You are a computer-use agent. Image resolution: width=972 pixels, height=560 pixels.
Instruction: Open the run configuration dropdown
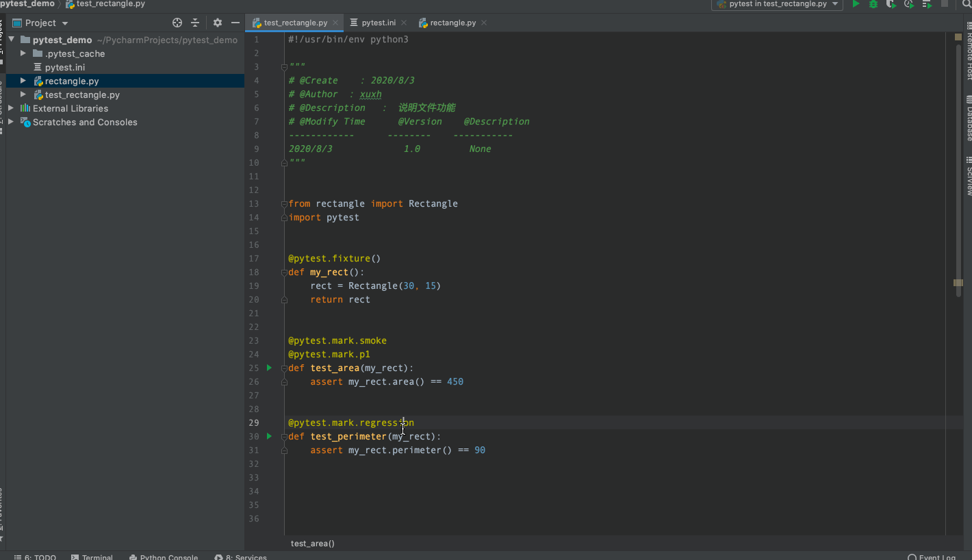[777, 4]
